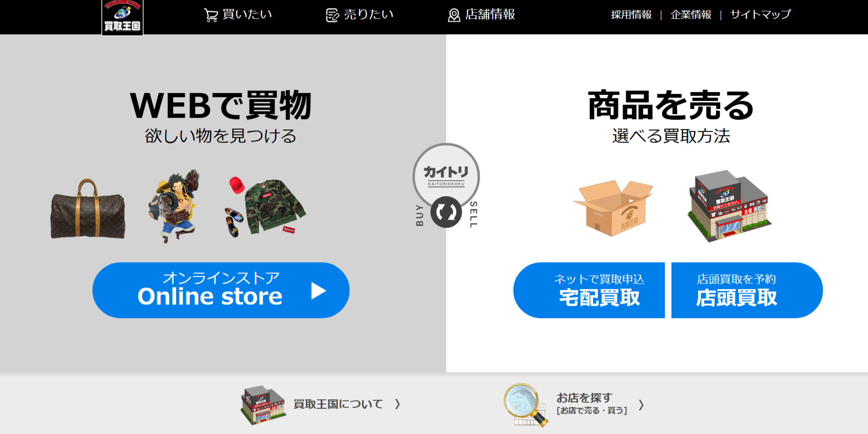
Task: Click the chevron next to お店を探す
Action: point(641,405)
